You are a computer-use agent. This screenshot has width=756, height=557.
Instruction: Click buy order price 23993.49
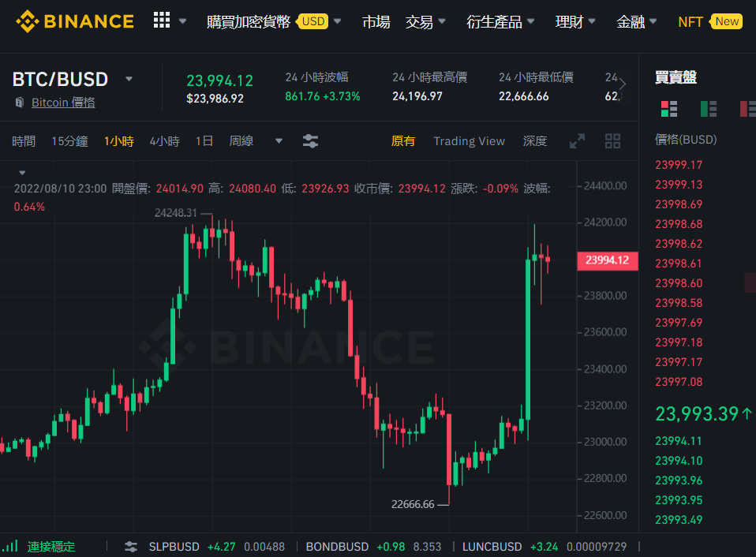pos(679,520)
